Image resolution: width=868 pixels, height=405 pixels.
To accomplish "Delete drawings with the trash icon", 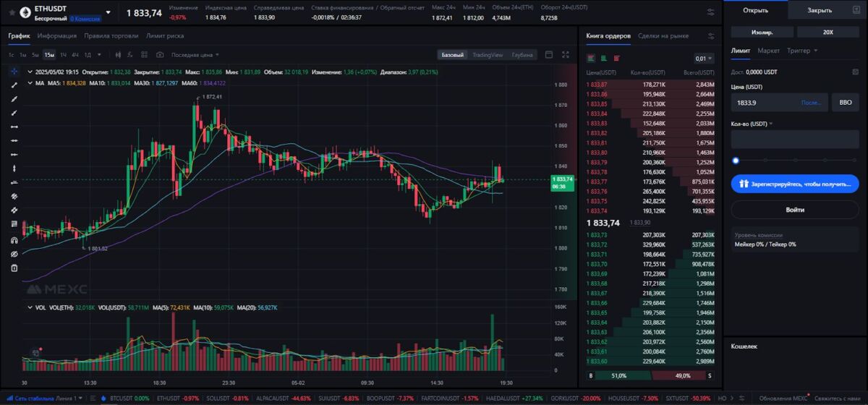I will 14,268.
